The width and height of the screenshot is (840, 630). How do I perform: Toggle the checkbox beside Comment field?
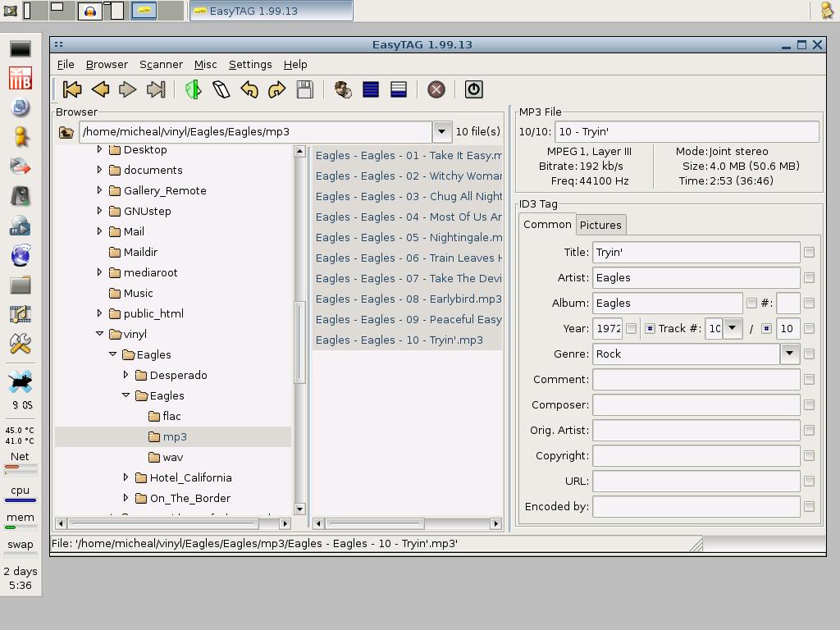(809, 380)
